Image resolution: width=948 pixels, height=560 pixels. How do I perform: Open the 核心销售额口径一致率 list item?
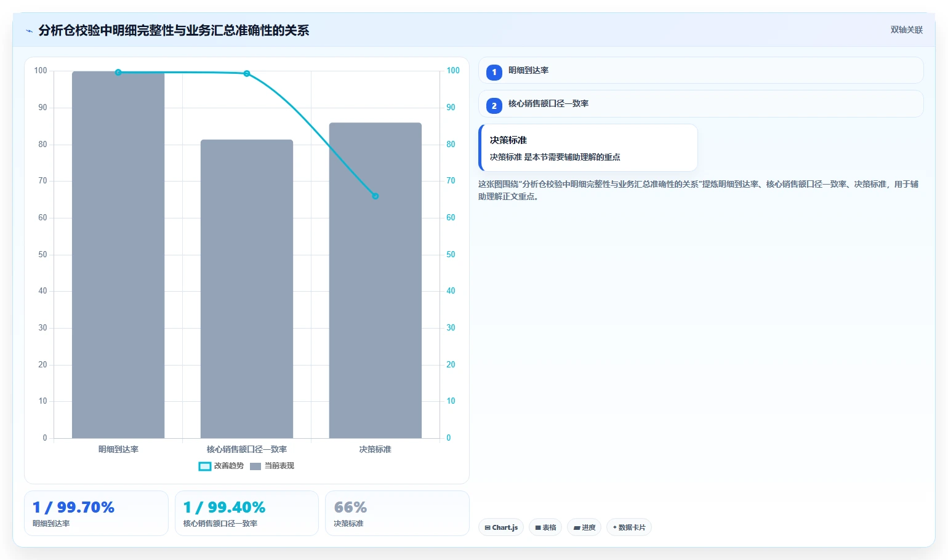(x=701, y=104)
